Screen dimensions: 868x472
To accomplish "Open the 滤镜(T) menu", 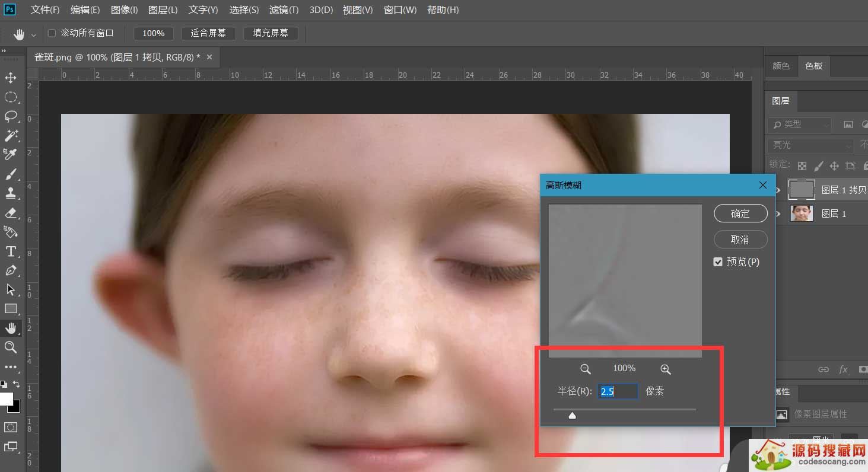I will coord(284,10).
